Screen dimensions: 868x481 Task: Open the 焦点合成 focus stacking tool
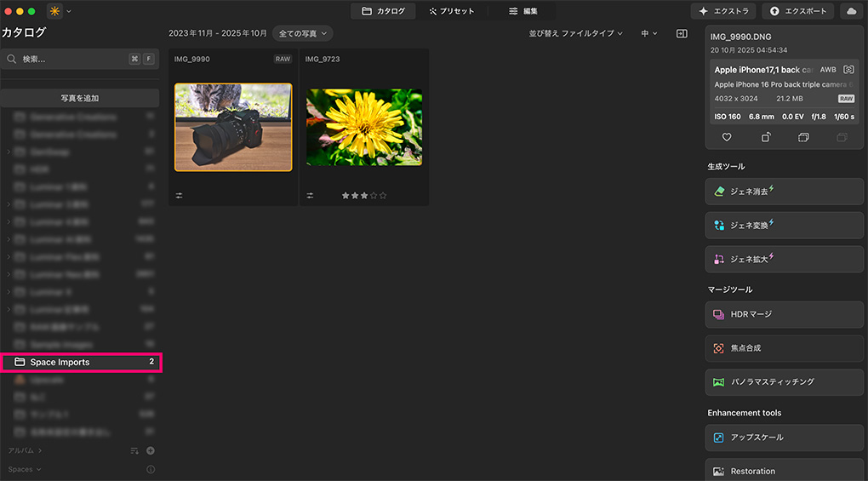click(x=785, y=348)
